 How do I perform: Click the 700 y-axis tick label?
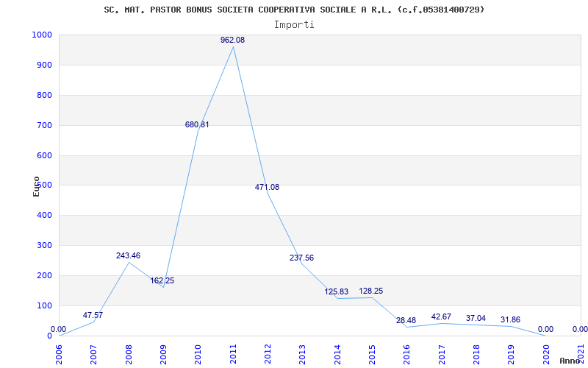pyautogui.click(x=44, y=125)
